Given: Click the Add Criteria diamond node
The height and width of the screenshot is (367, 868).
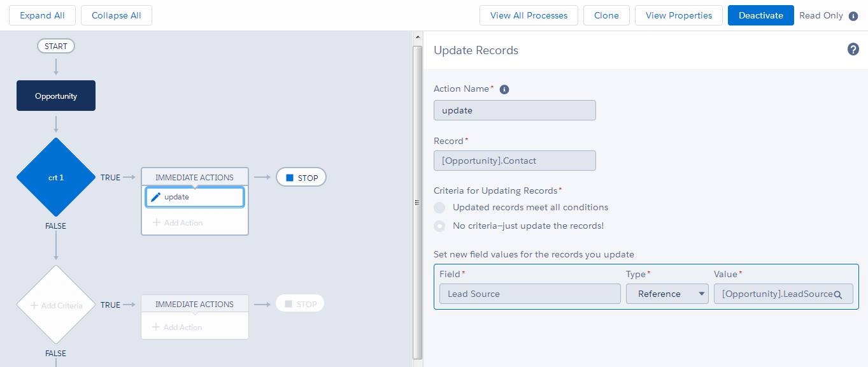Looking at the screenshot, I should (x=56, y=305).
